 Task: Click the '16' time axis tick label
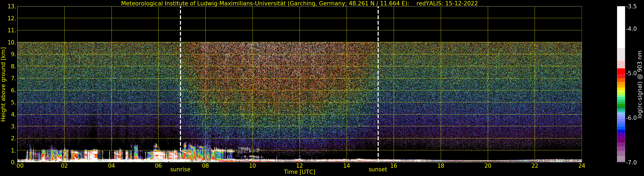tap(394, 166)
